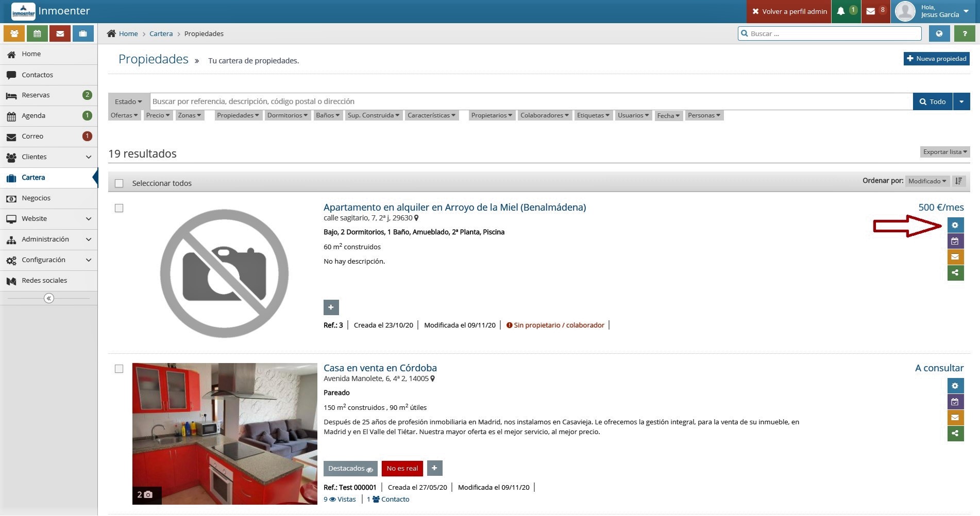Click Volver a perfil admin

pos(789,11)
